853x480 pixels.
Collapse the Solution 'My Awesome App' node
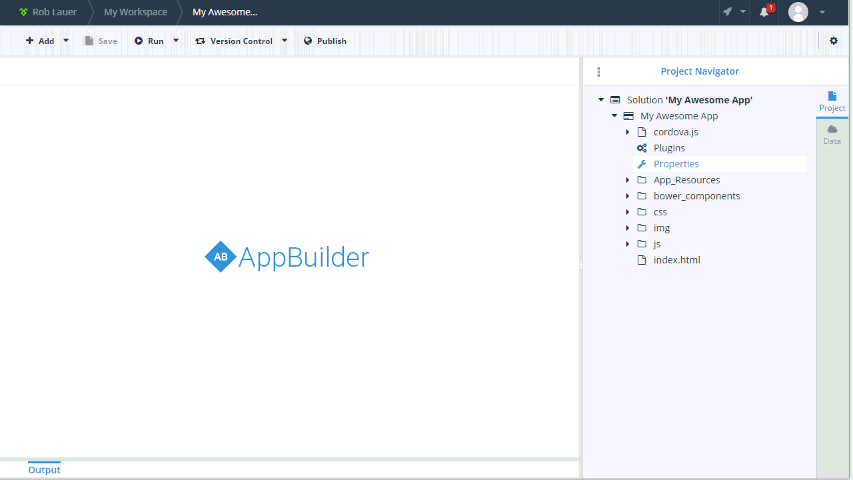point(601,100)
